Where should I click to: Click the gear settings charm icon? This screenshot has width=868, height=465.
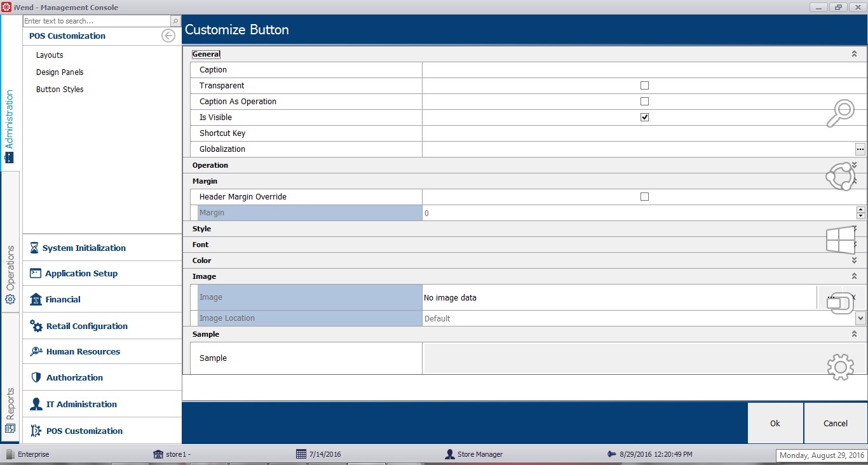(x=840, y=367)
